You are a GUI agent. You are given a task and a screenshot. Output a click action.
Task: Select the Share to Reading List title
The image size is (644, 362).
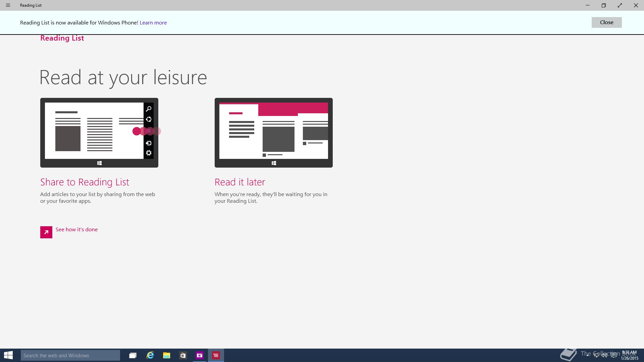point(85,182)
